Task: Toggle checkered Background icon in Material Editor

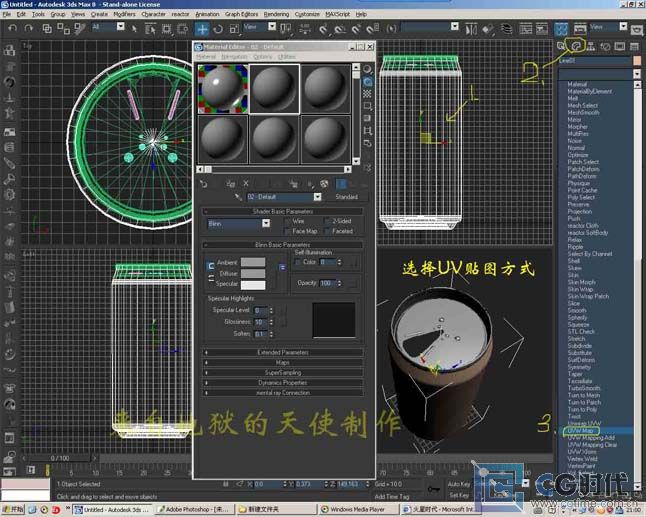Action: [367, 94]
